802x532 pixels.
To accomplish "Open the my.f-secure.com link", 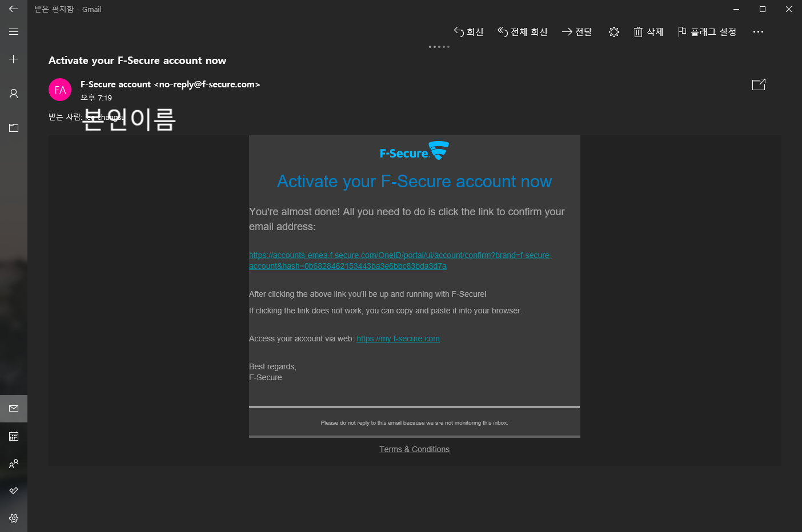I will pyautogui.click(x=398, y=338).
